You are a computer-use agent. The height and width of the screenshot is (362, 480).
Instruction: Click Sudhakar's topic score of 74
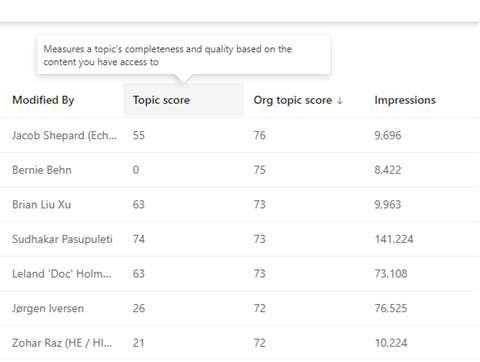pyautogui.click(x=139, y=239)
